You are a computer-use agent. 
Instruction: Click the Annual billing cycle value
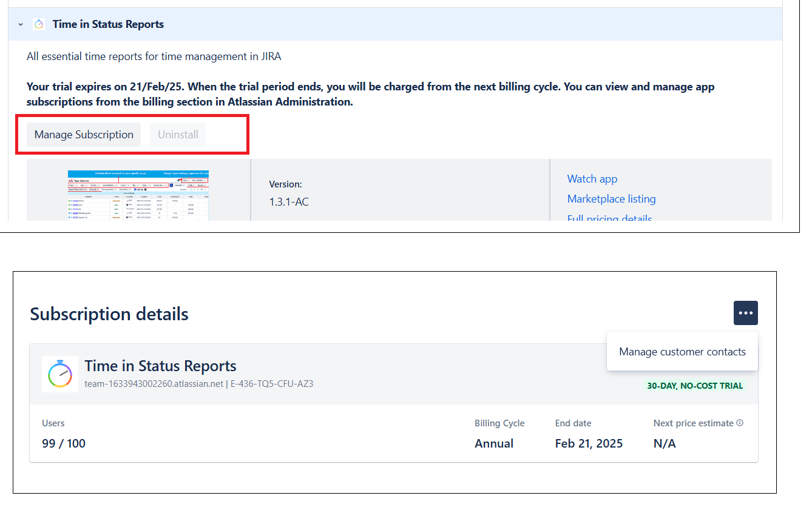494,443
